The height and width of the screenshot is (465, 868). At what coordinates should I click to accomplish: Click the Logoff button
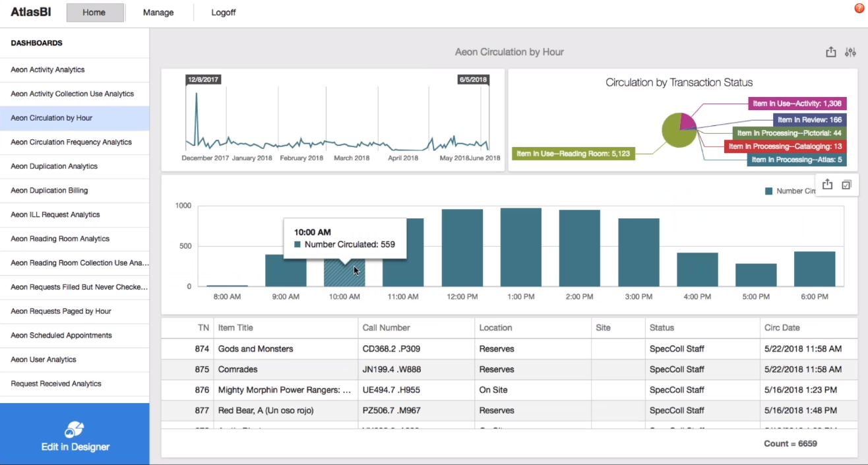pyautogui.click(x=223, y=12)
